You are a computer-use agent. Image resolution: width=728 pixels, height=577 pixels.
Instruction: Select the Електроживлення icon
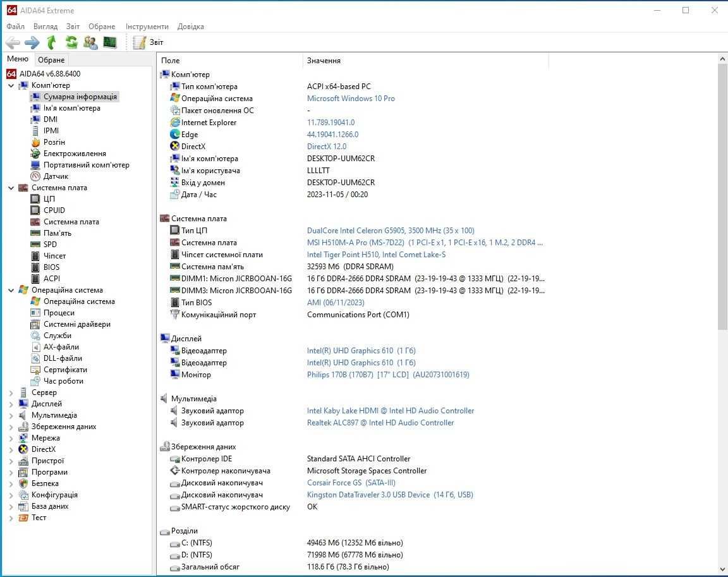click(35, 154)
